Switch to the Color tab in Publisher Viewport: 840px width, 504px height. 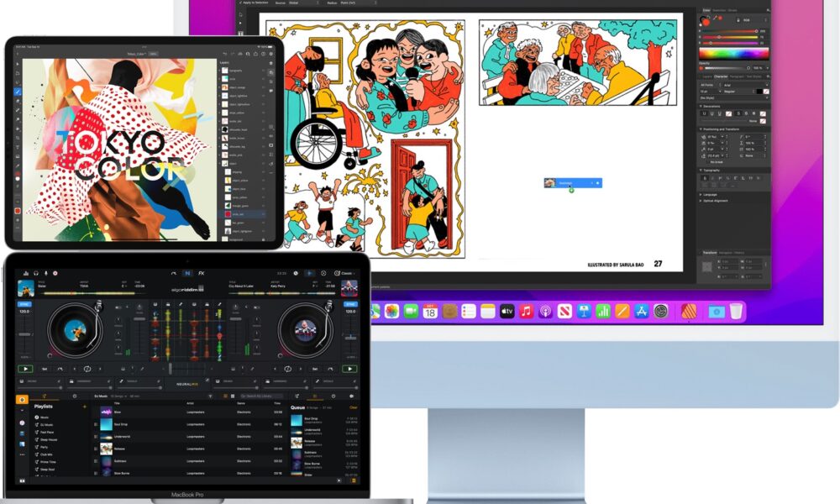click(x=706, y=10)
